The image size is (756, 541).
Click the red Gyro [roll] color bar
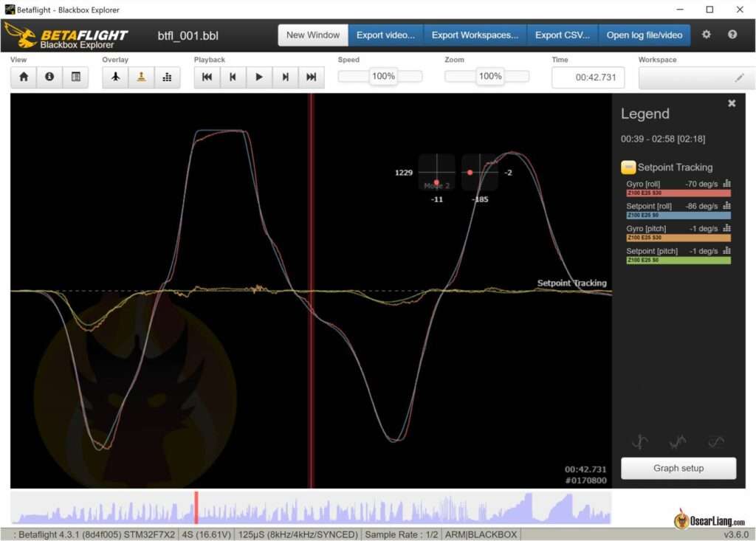click(678, 193)
